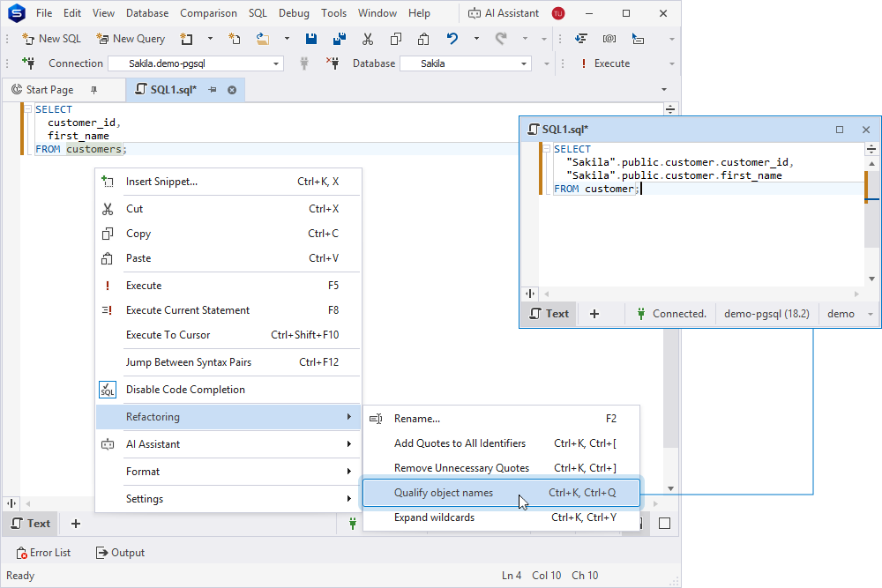
Task: Click the TU user avatar icon
Action: (558, 13)
